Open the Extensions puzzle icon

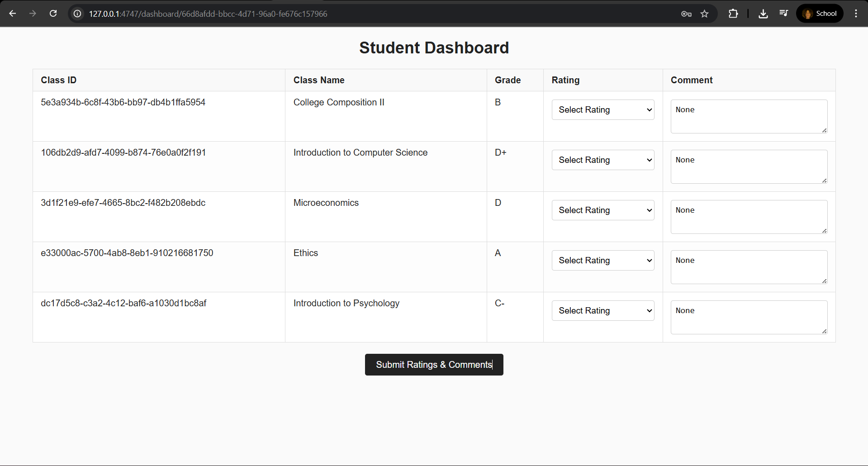click(x=733, y=14)
